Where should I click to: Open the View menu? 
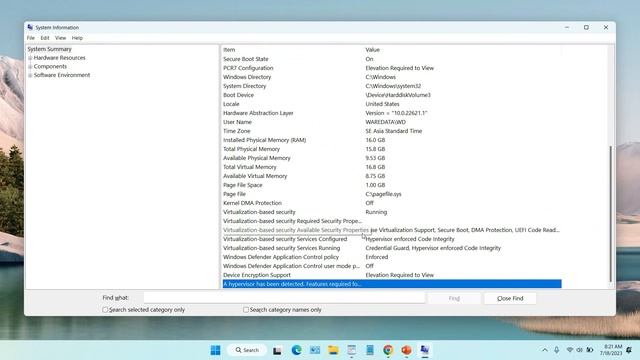(x=60, y=38)
